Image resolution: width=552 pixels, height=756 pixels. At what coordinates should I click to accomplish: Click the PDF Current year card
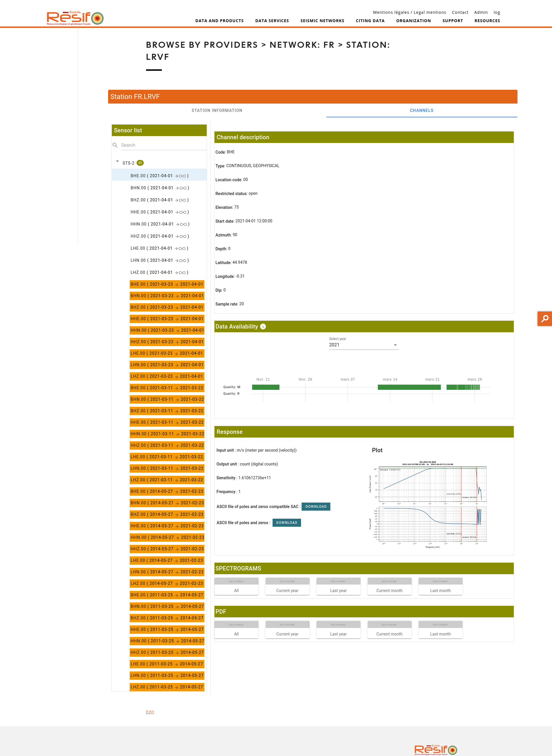click(x=287, y=630)
